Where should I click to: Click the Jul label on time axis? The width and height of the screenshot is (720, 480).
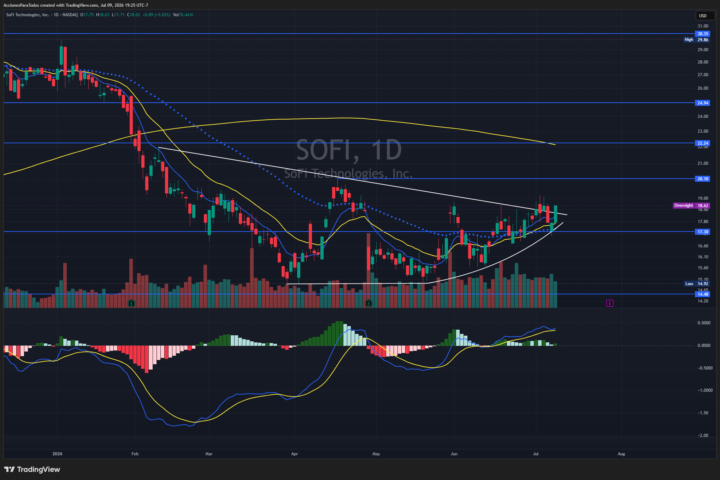point(535,454)
